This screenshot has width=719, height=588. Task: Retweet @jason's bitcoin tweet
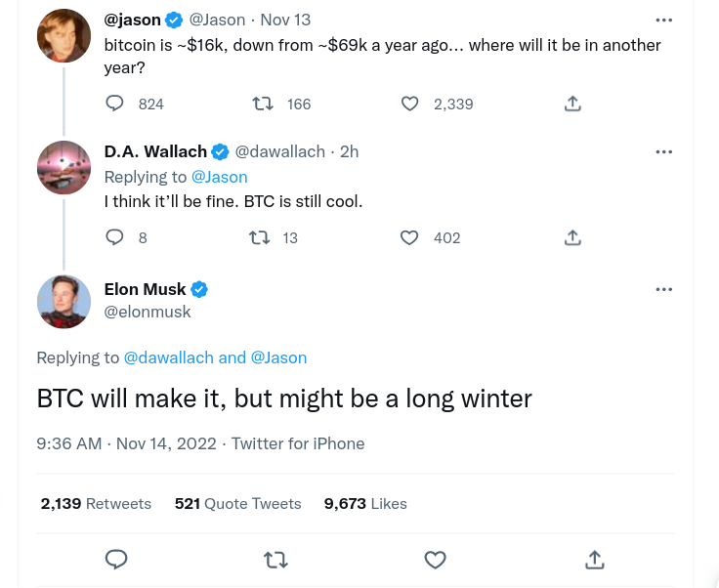[263, 104]
